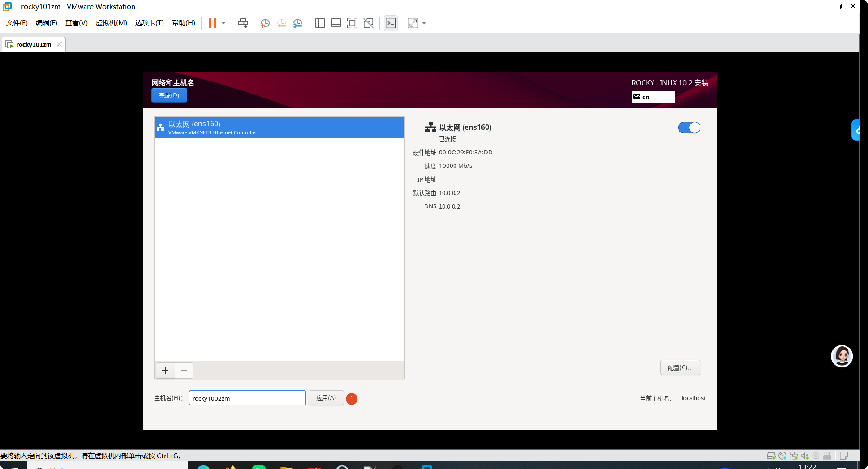Pause the virtual machine with the orange pause icon

[212, 23]
